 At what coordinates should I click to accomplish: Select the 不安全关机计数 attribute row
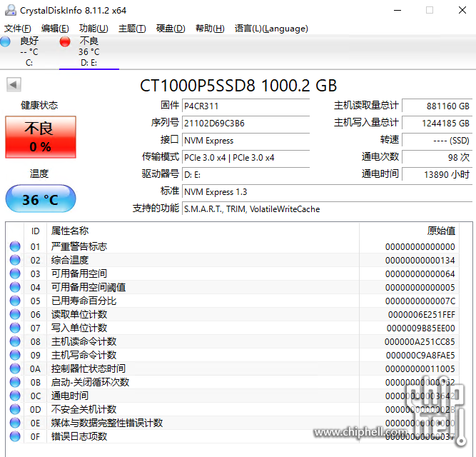point(233,409)
